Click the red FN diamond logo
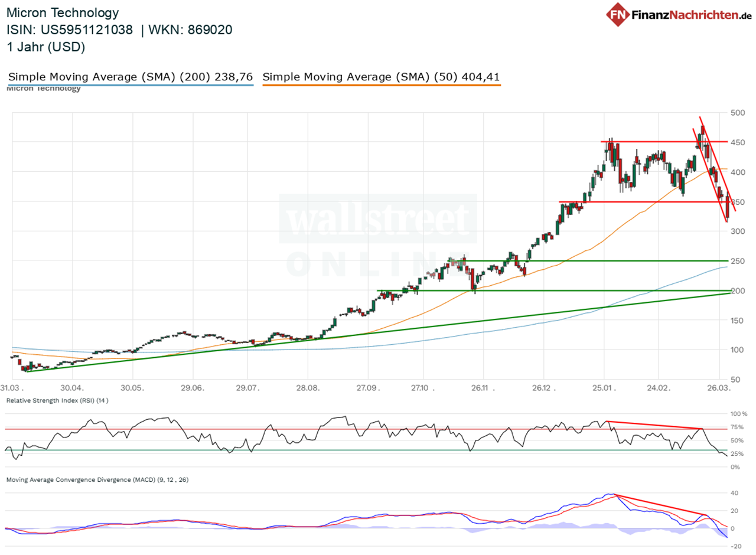756x555 pixels. pos(620,15)
